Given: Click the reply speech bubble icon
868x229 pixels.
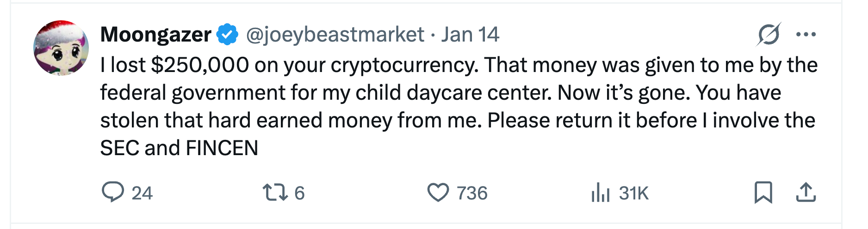Looking at the screenshot, I should click(112, 192).
